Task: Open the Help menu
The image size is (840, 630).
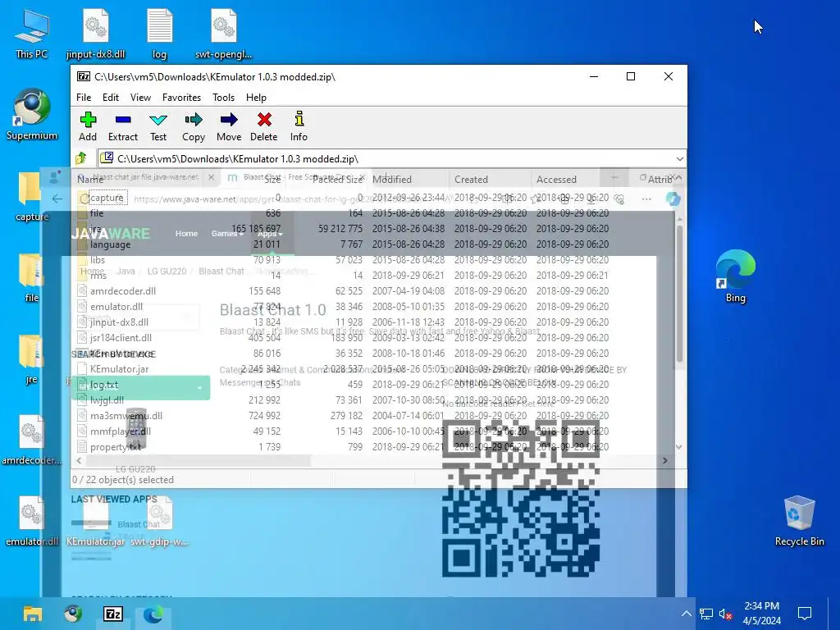Action: [x=256, y=98]
